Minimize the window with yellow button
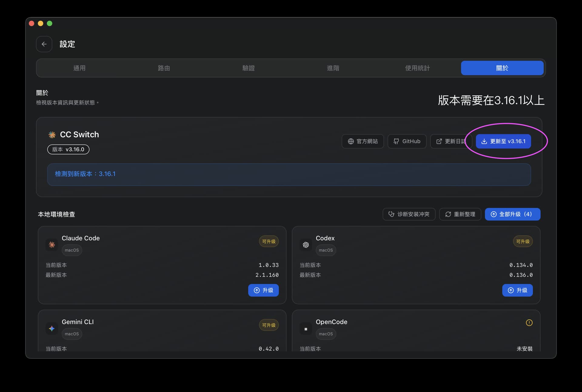 tap(41, 23)
